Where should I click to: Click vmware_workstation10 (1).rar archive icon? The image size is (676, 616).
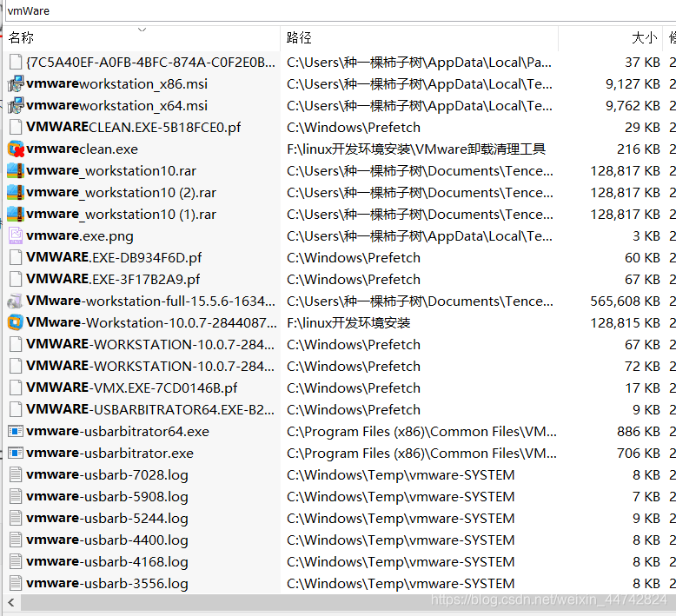click(16, 214)
